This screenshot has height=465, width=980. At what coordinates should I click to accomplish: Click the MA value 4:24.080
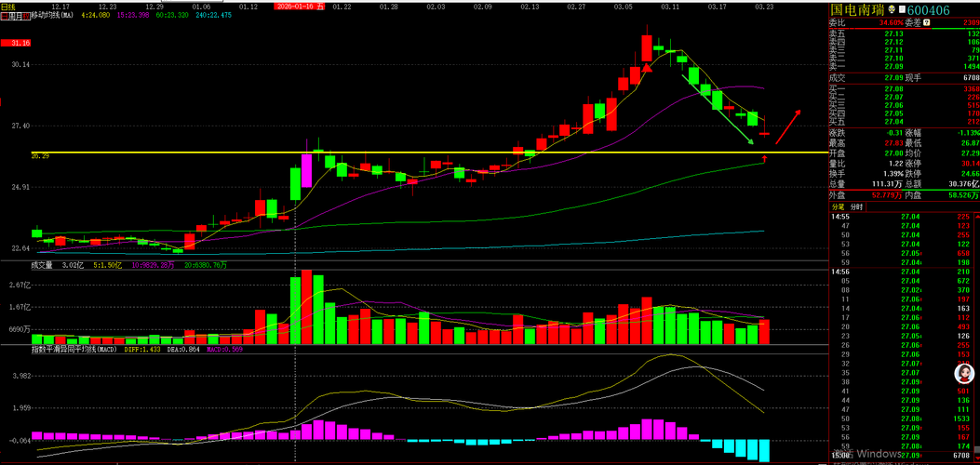coord(97,15)
